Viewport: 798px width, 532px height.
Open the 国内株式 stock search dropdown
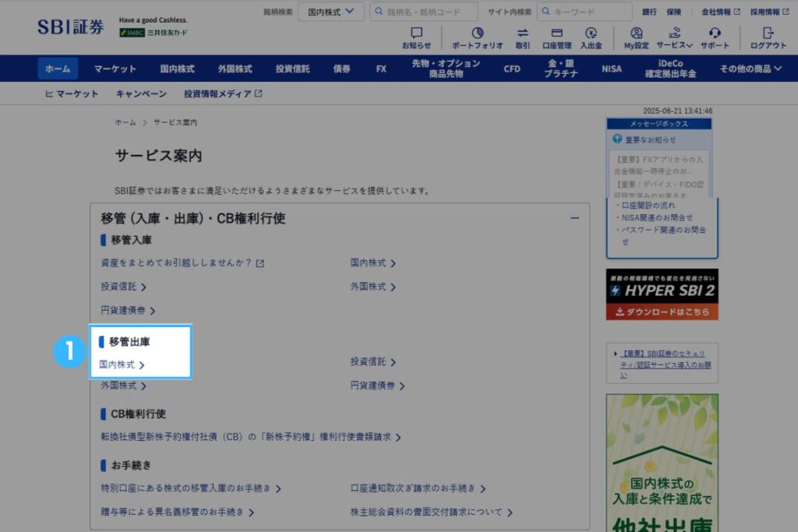(330, 11)
